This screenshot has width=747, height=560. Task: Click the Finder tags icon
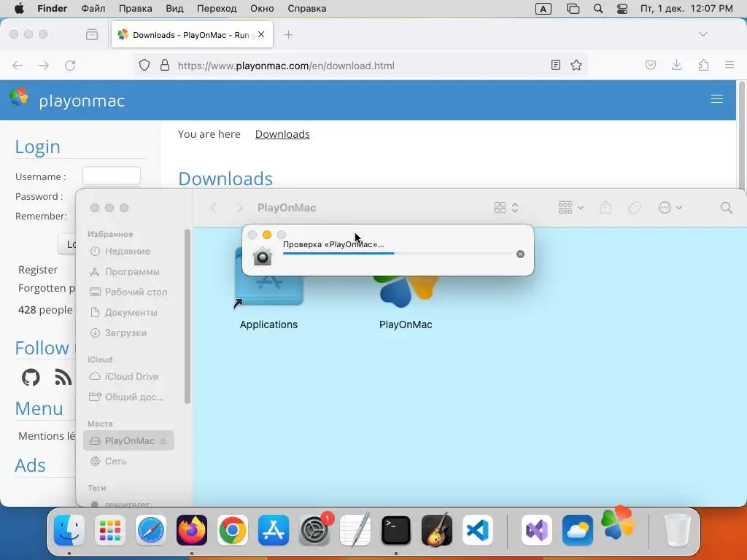pos(634,208)
